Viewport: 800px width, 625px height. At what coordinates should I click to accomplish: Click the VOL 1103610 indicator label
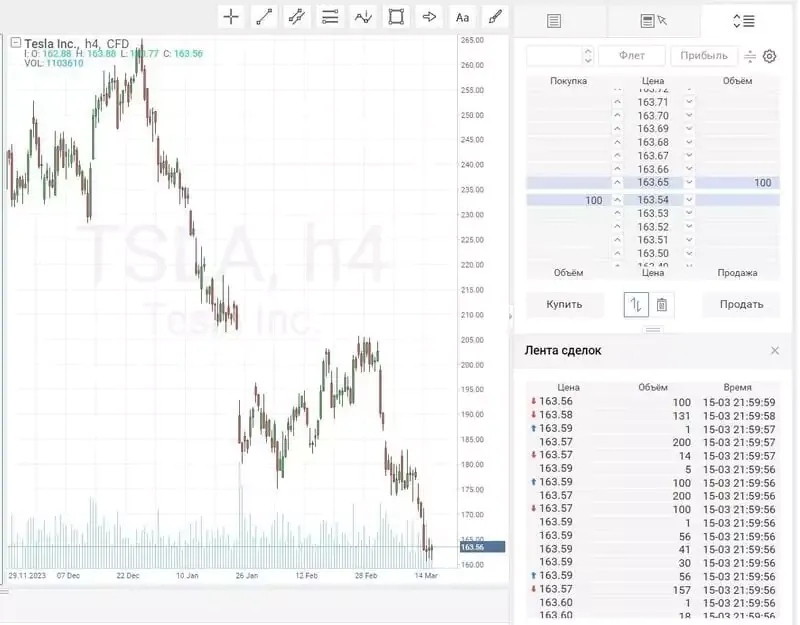pos(54,63)
